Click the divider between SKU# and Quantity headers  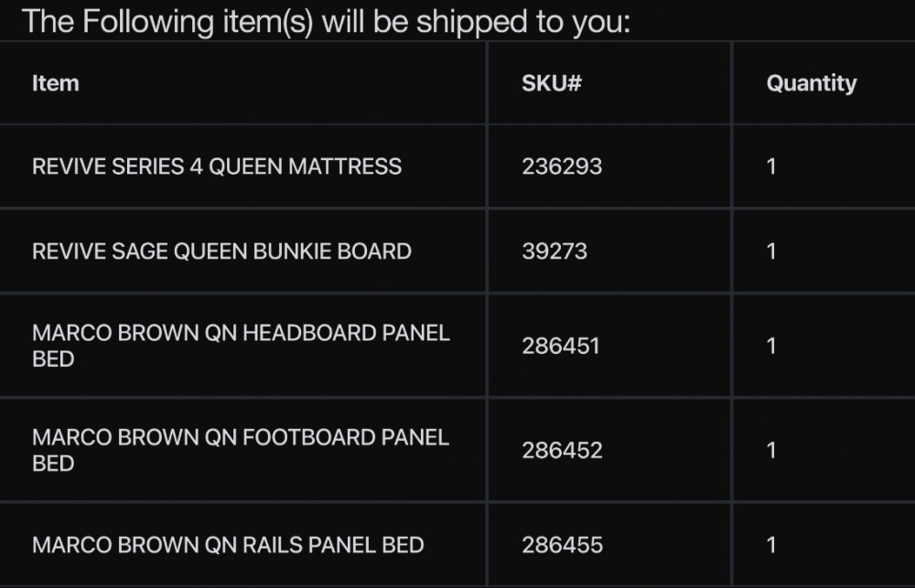point(732,83)
